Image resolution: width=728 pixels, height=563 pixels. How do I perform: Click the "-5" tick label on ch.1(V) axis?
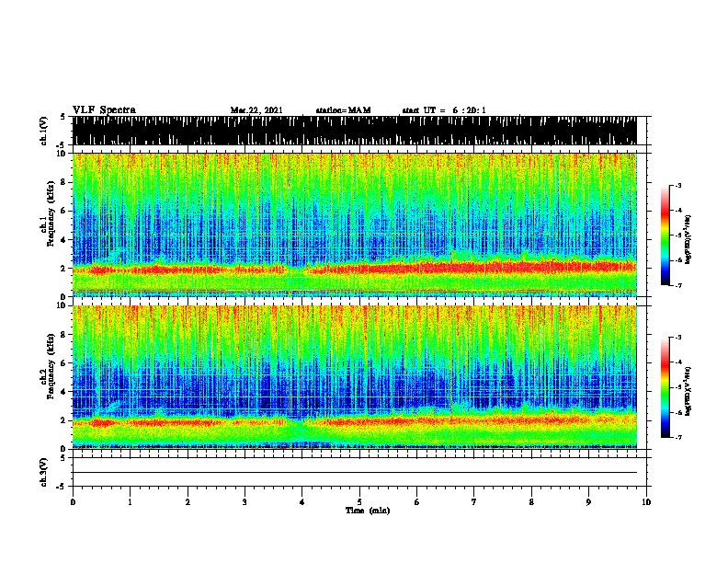pyautogui.click(x=62, y=145)
